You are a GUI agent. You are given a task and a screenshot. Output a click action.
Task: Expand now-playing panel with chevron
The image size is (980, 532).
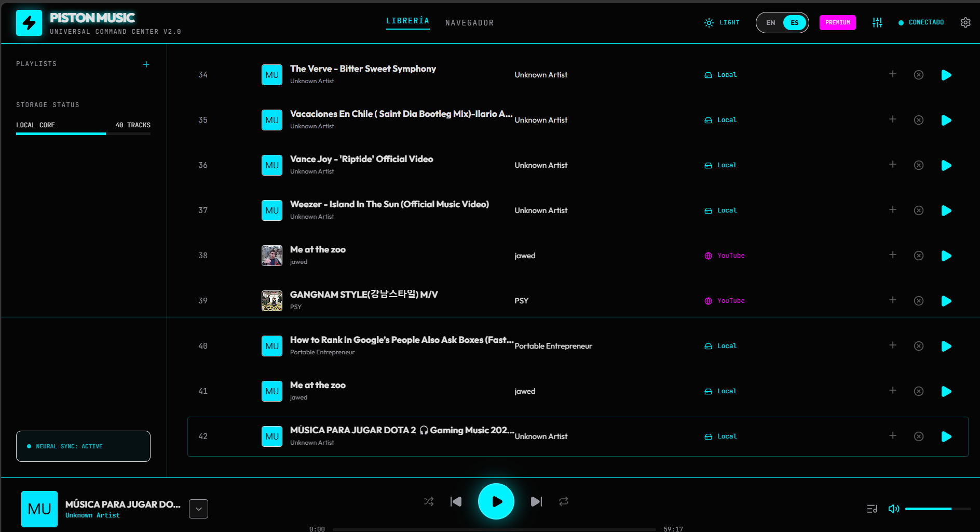coord(198,509)
